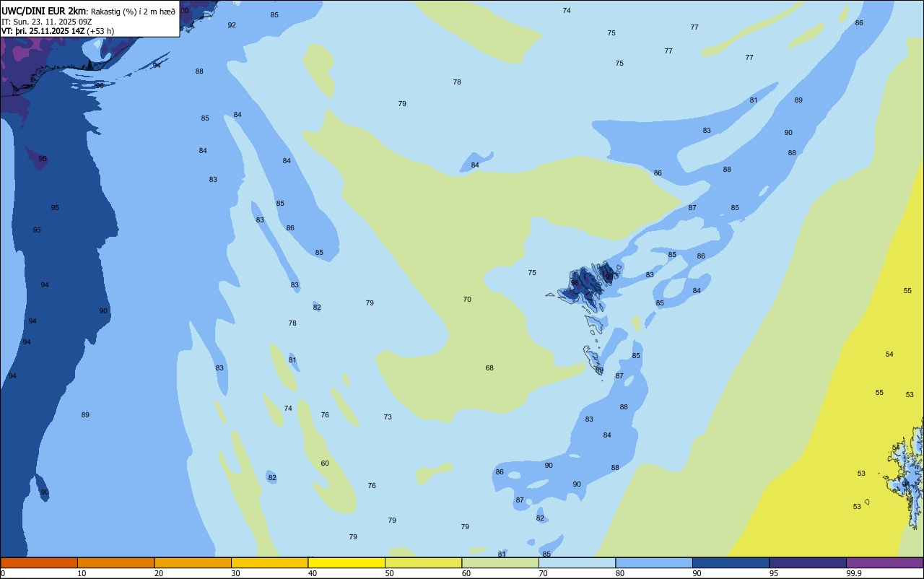Image resolution: width=924 pixels, height=579 pixels.
Task: Click the map value 60 inside the green streak
Action: [x=325, y=463]
